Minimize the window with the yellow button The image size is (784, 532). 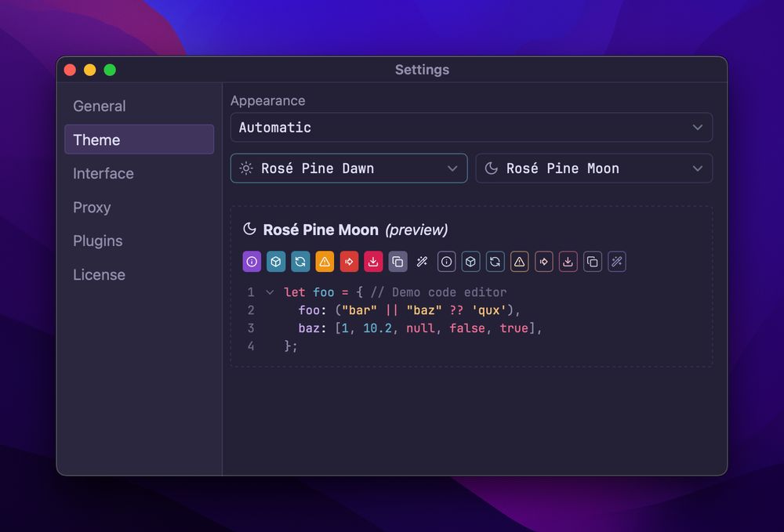coord(90,70)
